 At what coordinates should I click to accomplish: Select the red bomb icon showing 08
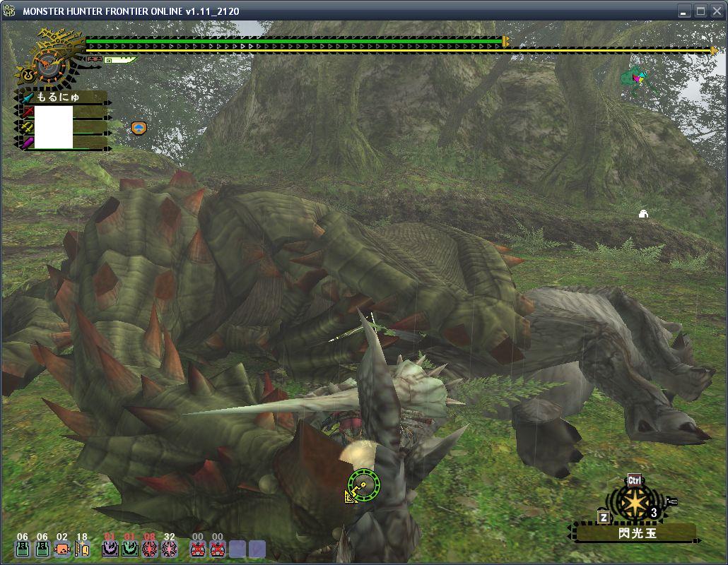[150, 549]
